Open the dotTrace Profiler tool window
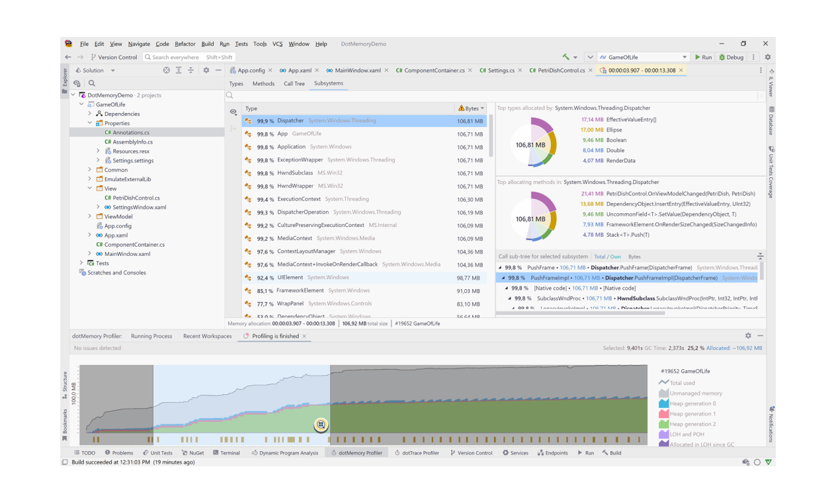Screen dimensions: 836x504 417,453
